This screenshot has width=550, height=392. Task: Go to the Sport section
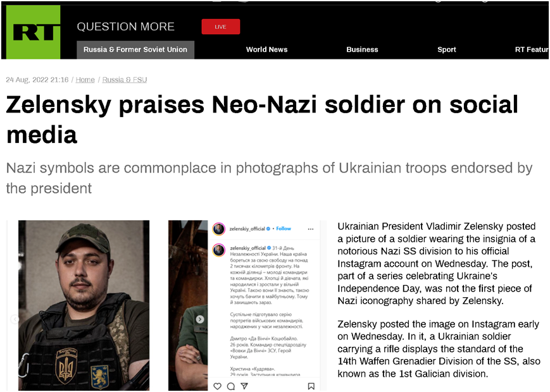pyautogui.click(x=446, y=49)
